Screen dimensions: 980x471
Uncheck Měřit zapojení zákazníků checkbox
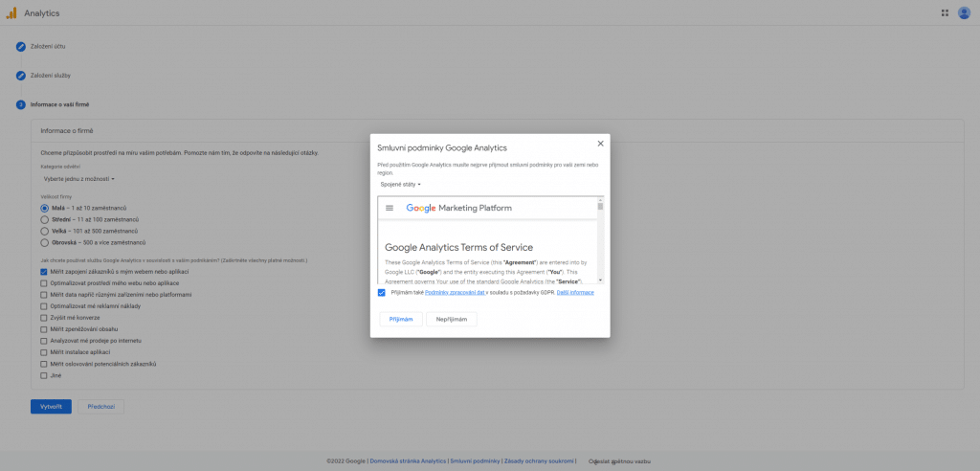coord(44,272)
